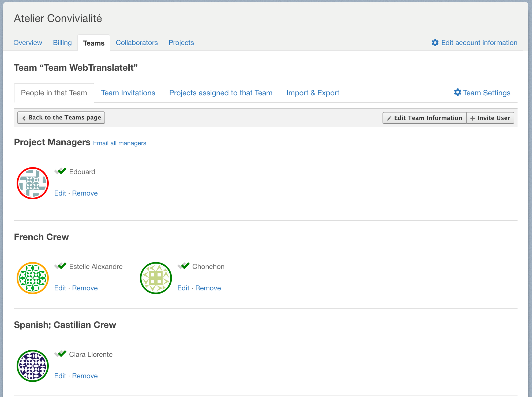Viewport: 532px width, 397px height.
Task: Click Email all managers link
Action: [x=119, y=143]
